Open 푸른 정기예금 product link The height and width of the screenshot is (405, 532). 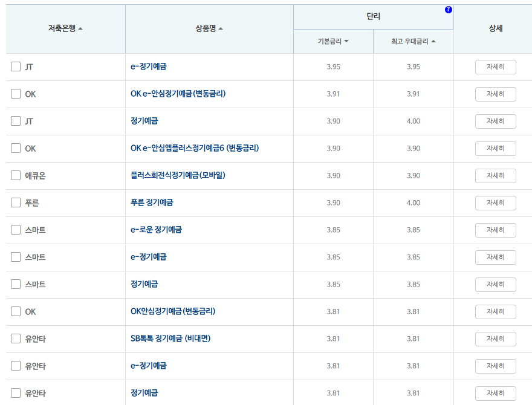152,202
